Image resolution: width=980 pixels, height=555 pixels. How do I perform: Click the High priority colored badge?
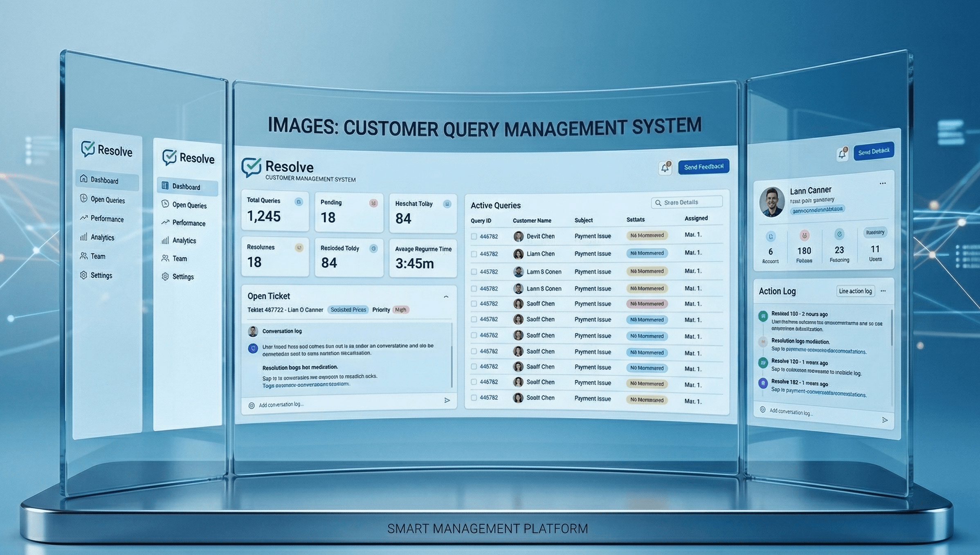pyautogui.click(x=400, y=310)
